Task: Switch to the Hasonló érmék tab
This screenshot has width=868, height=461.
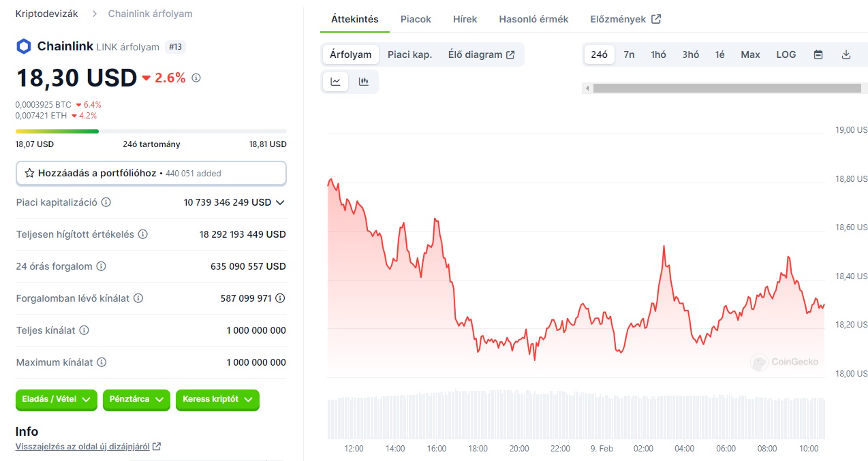Action: [533, 19]
